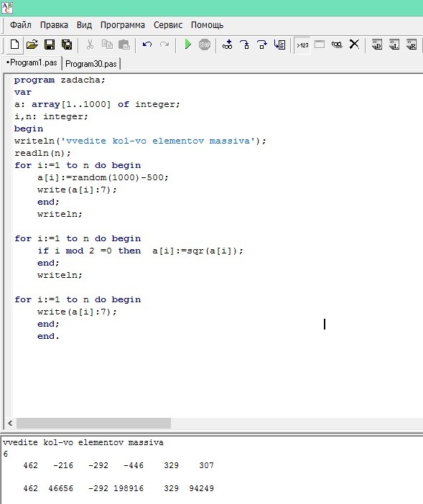
Task: Stop execution with the STOP icon
Action: pos(205,45)
